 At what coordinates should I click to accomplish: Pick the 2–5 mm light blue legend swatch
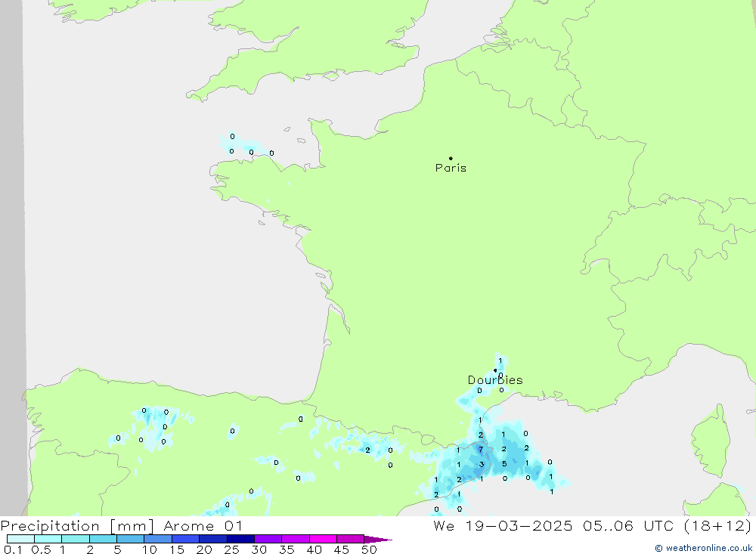(x=103, y=539)
